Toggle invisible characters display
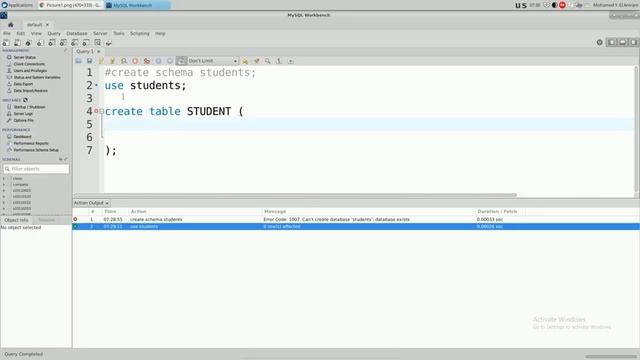The width and height of the screenshot is (640, 360). tap(279, 61)
